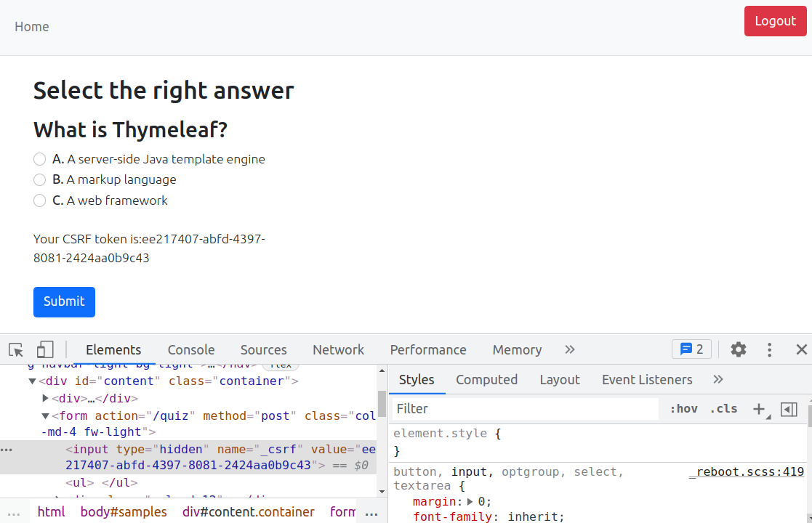Open DevTools settings gear

(x=738, y=349)
